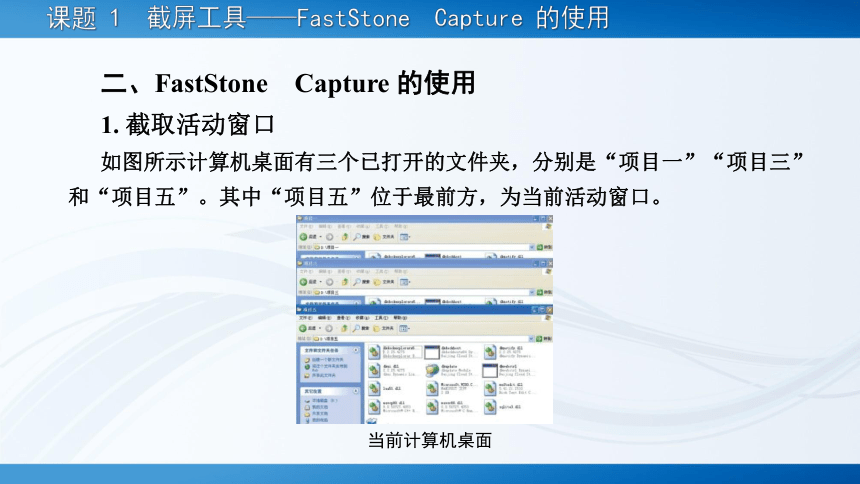The height and width of the screenshot is (484, 860).
Task: Open the Views button in 项目五 window toolbar
Action: pyautogui.click(x=404, y=328)
